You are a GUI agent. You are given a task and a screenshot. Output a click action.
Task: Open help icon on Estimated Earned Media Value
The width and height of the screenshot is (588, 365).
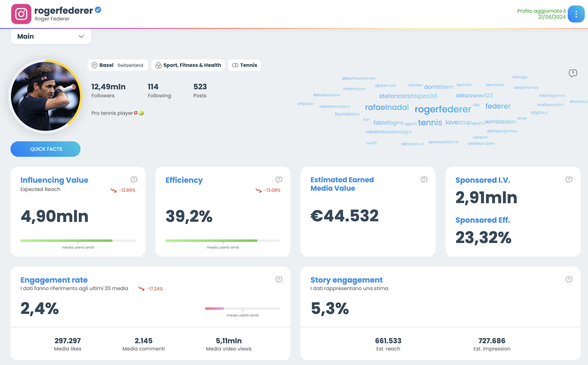424,180
